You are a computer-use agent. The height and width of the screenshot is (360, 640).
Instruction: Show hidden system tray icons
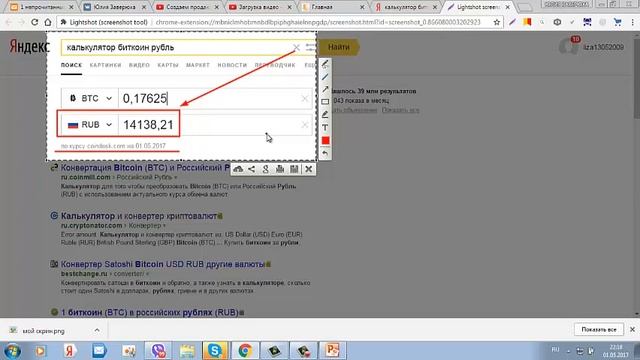click(568, 351)
